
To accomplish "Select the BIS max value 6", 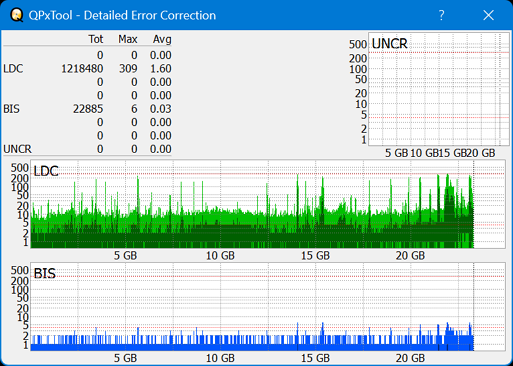I will tap(134, 109).
